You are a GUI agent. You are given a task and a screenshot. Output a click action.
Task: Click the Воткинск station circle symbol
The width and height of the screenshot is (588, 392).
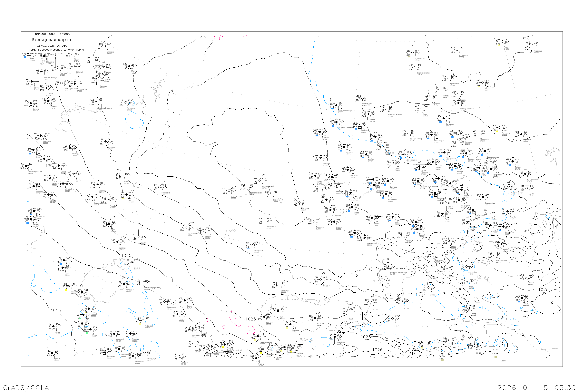click(125, 103)
